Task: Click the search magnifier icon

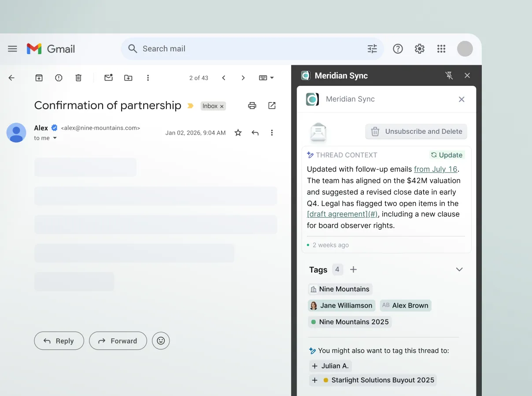Action: 133,49
